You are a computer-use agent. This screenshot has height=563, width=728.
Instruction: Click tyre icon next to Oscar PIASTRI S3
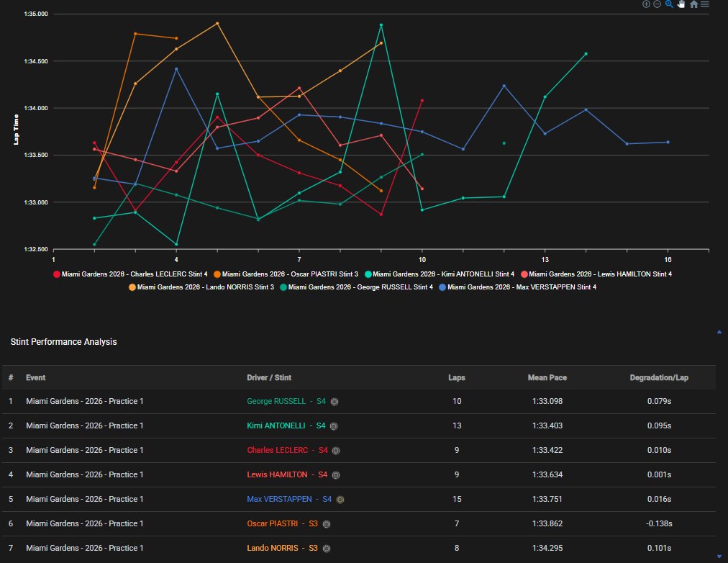[x=327, y=524]
